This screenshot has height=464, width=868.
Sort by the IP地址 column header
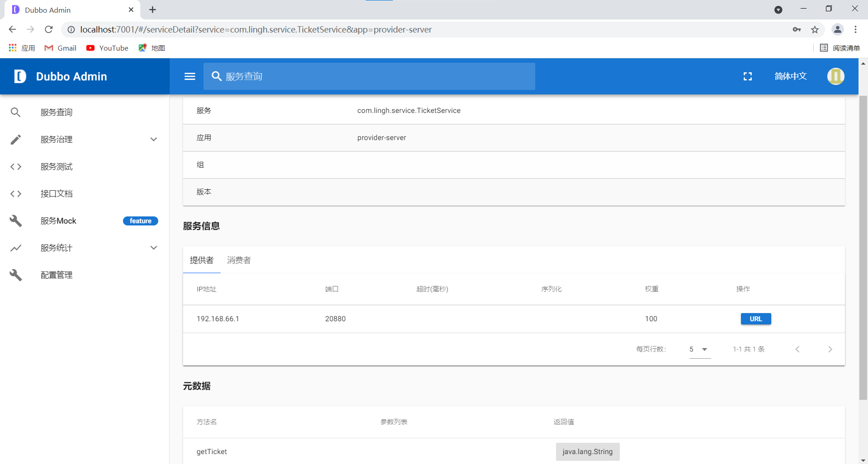[207, 289]
